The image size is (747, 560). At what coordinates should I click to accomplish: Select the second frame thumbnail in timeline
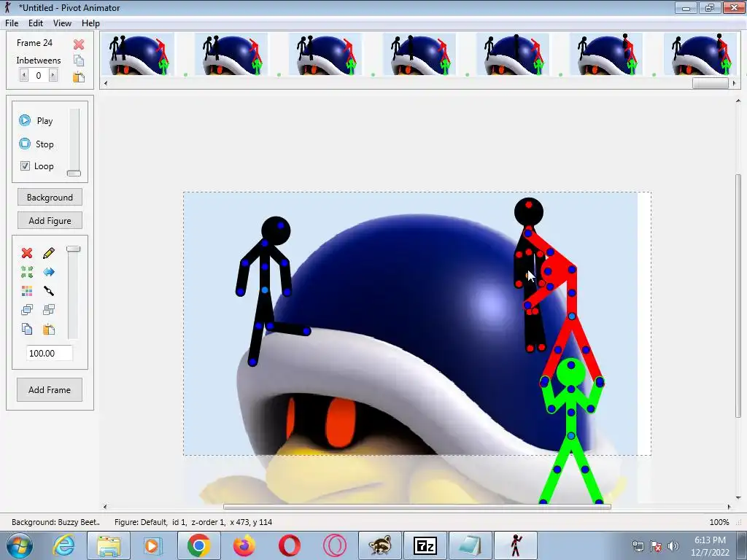click(x=231, y=54)
